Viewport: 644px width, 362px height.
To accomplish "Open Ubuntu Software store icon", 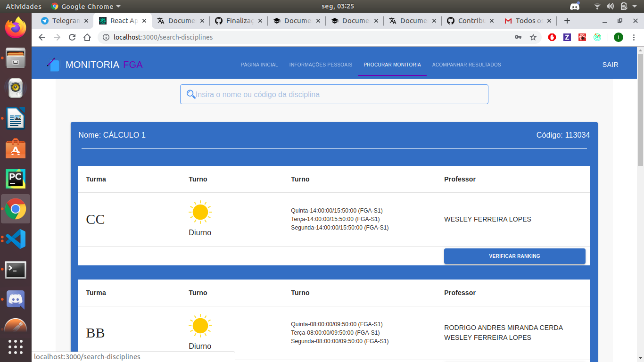I will 16,148.
